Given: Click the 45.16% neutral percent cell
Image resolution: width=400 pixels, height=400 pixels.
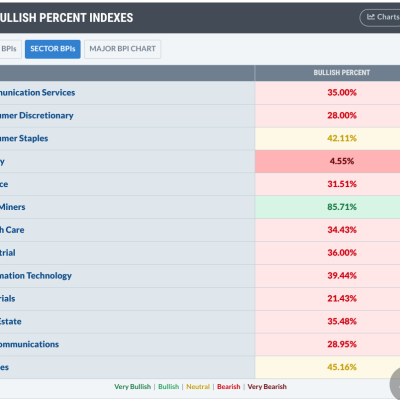Looking at the screenshot, I should (x=328, y=367).
